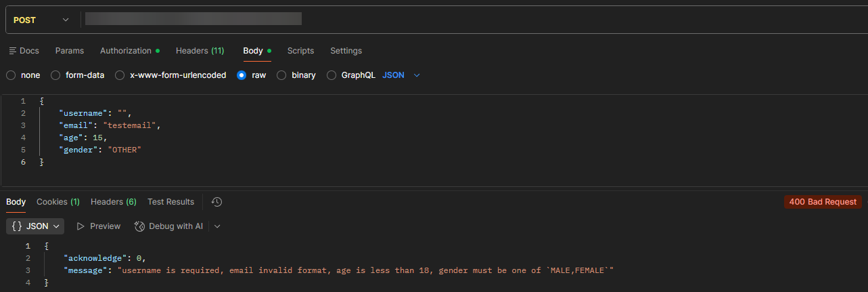This screenshot has height=292, width=868.
Task: Switch to the Params tab
Action: click(x=70, y=51)
